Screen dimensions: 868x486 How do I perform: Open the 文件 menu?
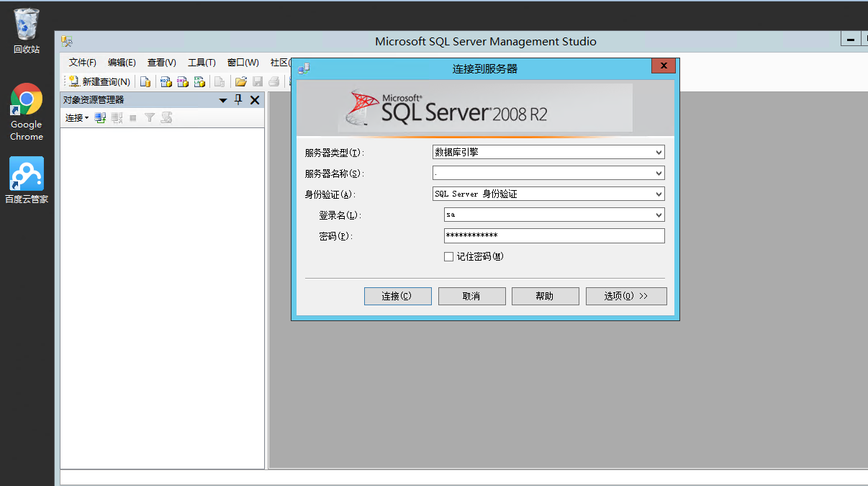click(x=81, y=63)
